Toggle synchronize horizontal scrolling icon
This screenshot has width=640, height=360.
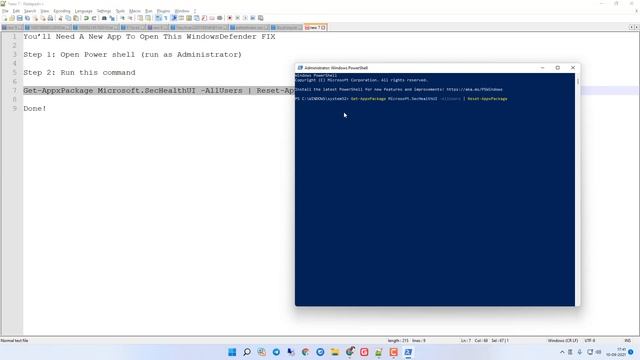[148, 18]
